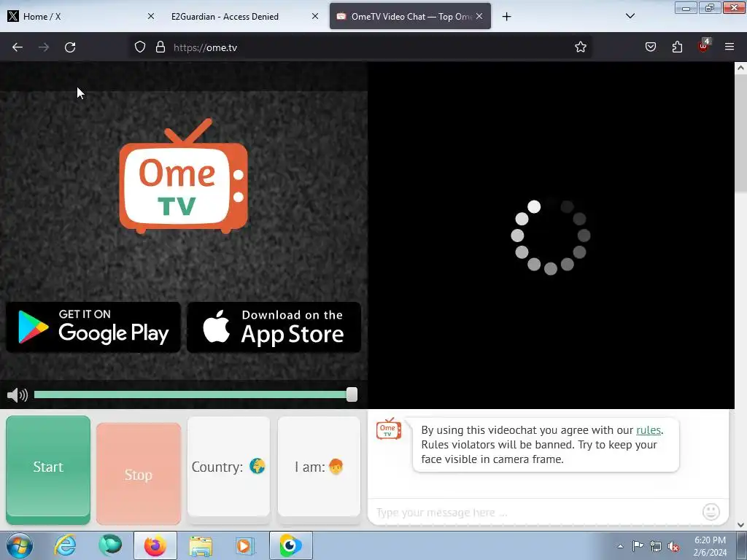
Task: Open the Get it on Google Play badge
Action: pos(93,327)
